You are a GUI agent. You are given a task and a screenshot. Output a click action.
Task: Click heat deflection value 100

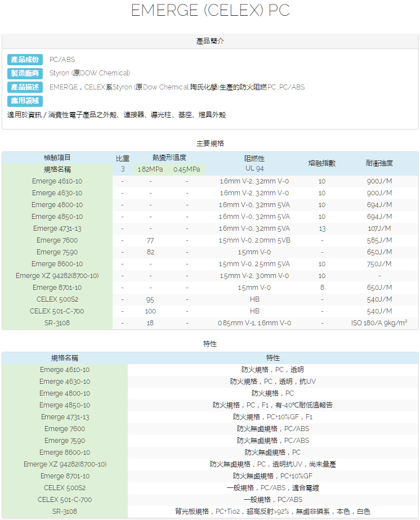click(x=150, y=311)
